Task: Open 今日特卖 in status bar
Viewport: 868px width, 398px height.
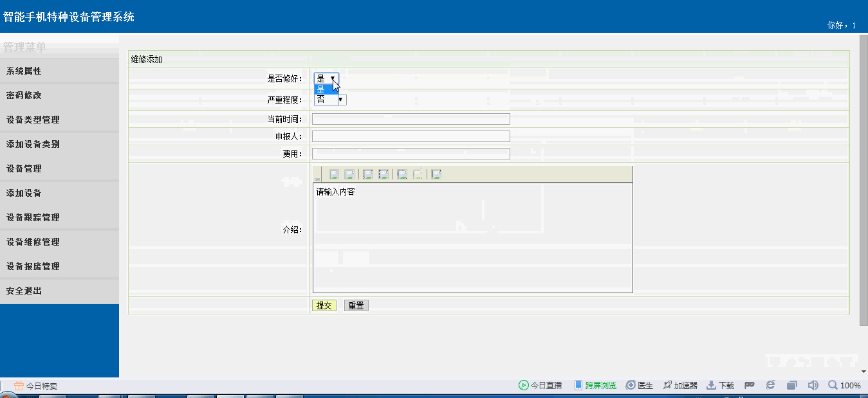Action: (36, 386)
